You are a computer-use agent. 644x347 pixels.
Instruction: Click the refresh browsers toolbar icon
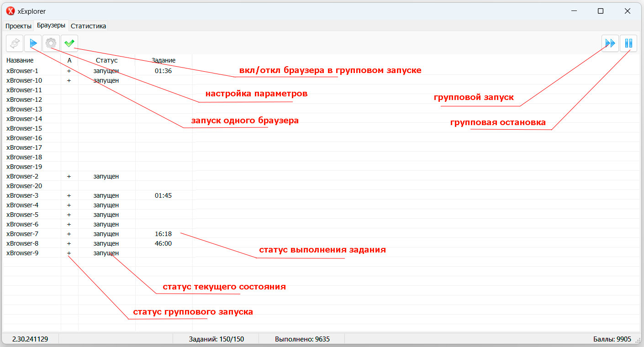(15, 43)
